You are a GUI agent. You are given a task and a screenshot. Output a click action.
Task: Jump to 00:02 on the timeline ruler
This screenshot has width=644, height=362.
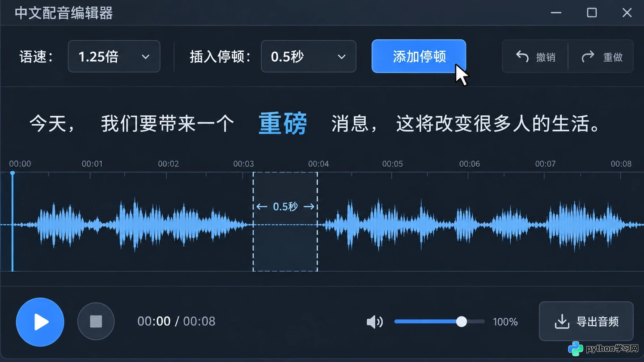tap(169, 164)
